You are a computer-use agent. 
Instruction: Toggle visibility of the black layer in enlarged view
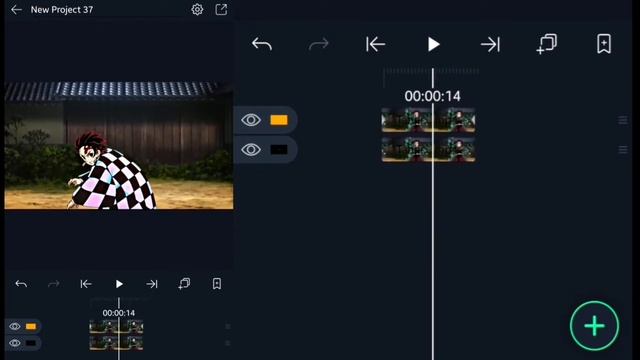pyautogui.click(x=251, y=150)
